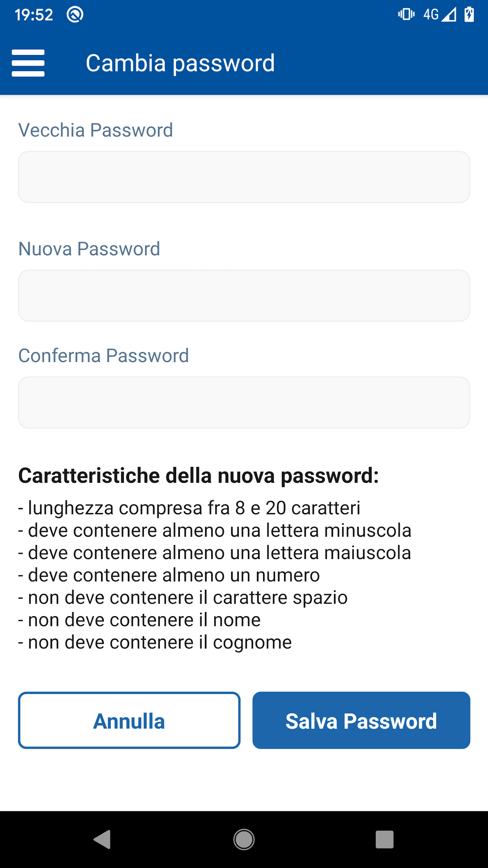This screenshot has width=488, height=868.
Task: Open the hamburger navigation menu
Action: pyautogui.click(x=28, y=63)
